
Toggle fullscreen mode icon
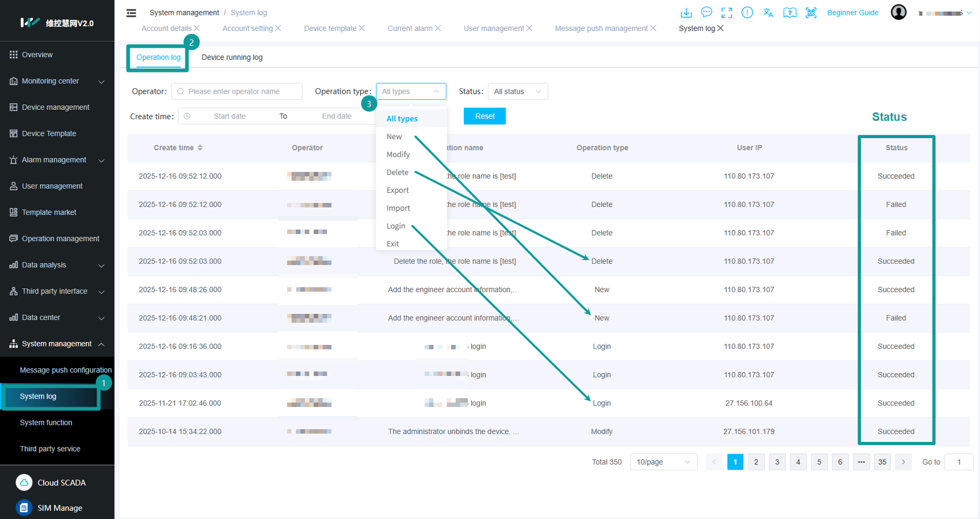pos(727,13)
